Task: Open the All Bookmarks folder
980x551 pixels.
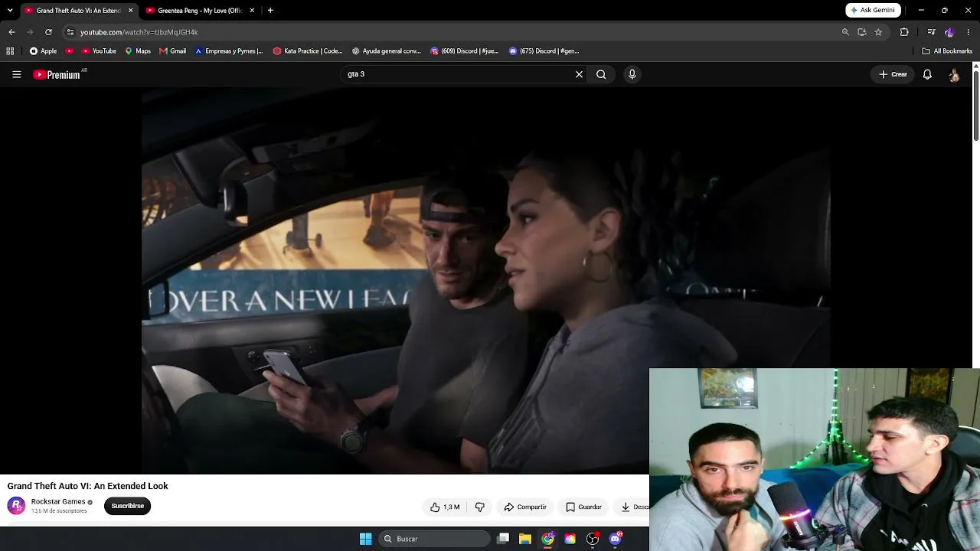Action: click(947, 51)
